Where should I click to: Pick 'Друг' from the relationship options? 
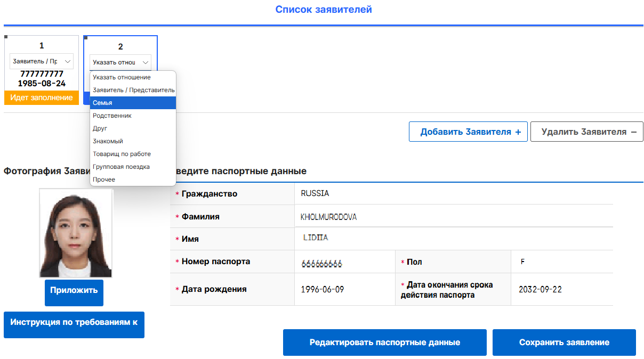[x=133, y=128]
